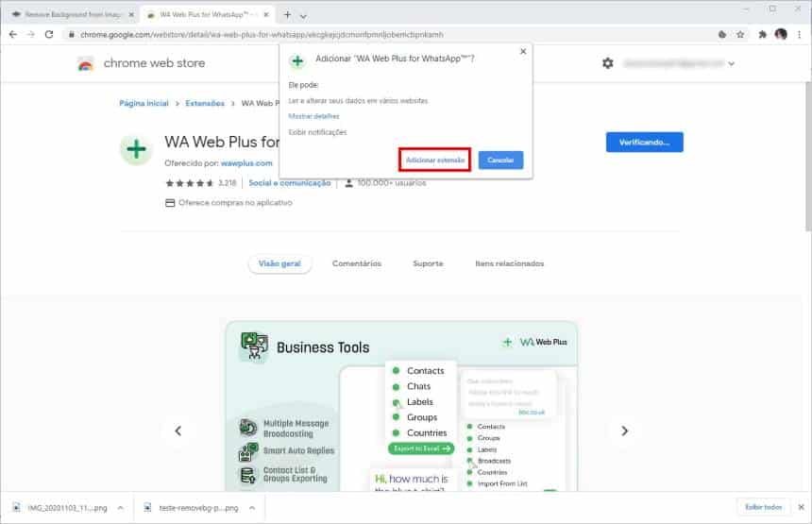Go forward with the browser forward arrow
The width and height of the screenshot is (812, 524).
(30, 34)
